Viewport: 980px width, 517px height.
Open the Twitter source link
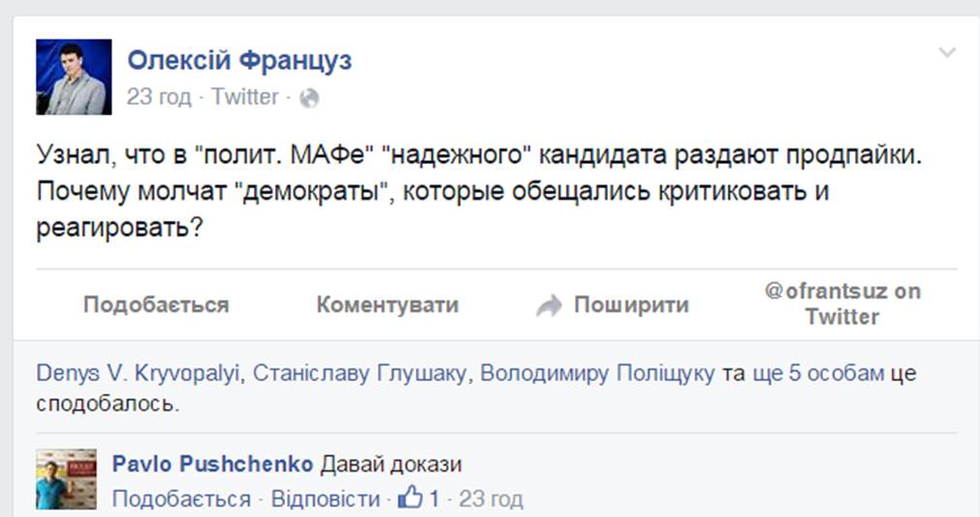tap(244, 97)
